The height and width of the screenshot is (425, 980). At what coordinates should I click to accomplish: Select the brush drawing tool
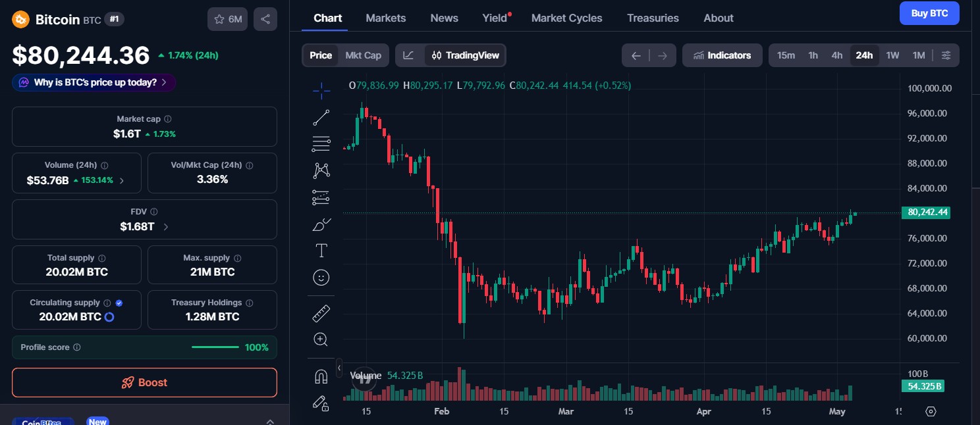point(321,224)
